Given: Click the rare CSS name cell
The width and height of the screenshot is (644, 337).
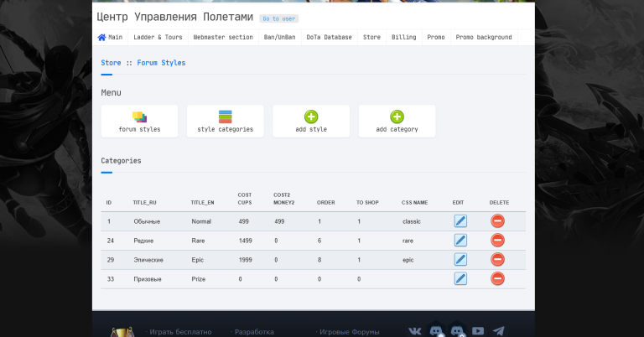Looking at the screenshot, I should coord(408,241).
